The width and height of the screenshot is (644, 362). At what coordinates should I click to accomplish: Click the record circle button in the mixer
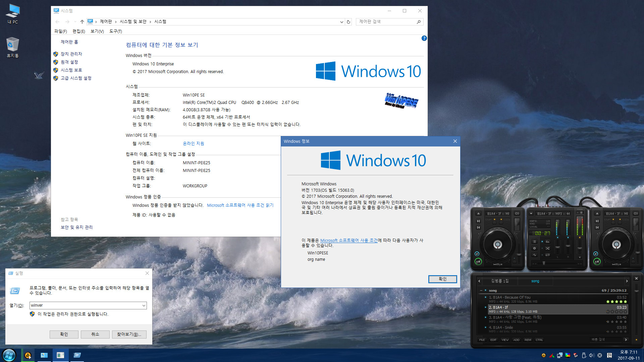click(x=534, y=248)
